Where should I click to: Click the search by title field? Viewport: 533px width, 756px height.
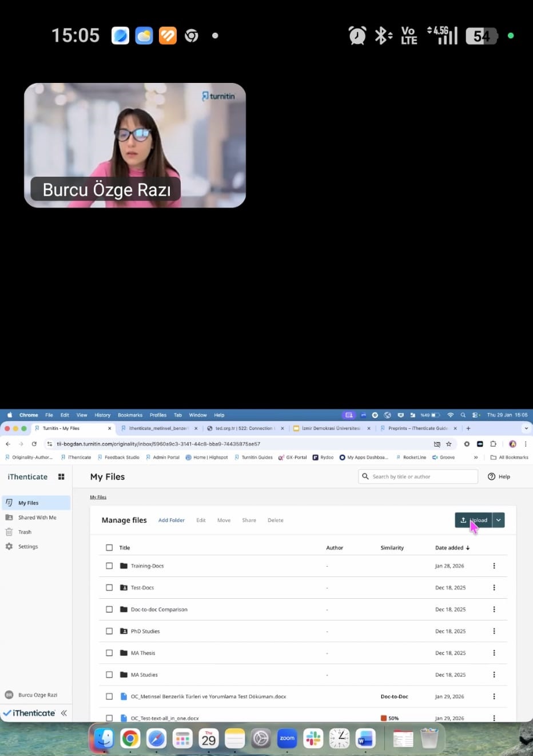pyautogui.click(x=422, y=476)
